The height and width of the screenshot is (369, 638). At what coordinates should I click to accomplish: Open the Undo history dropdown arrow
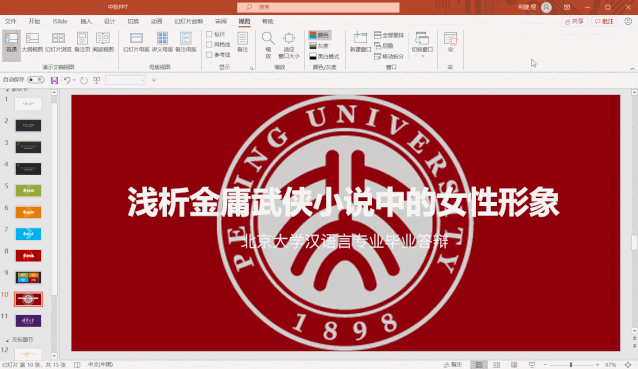click(x=74, y=80)
